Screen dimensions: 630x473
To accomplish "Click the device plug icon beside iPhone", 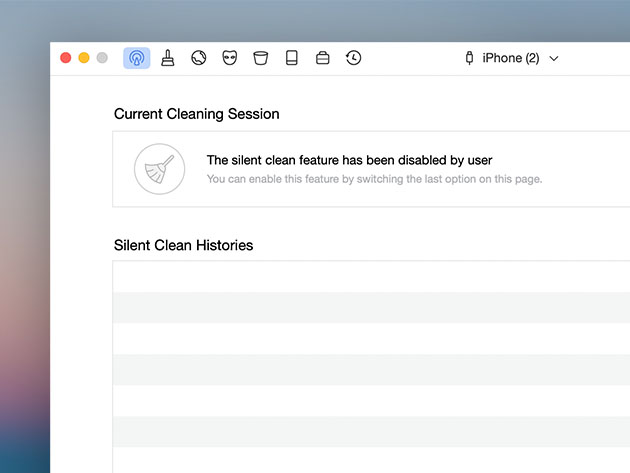I will pyautogui.click(x=469, y=58).
